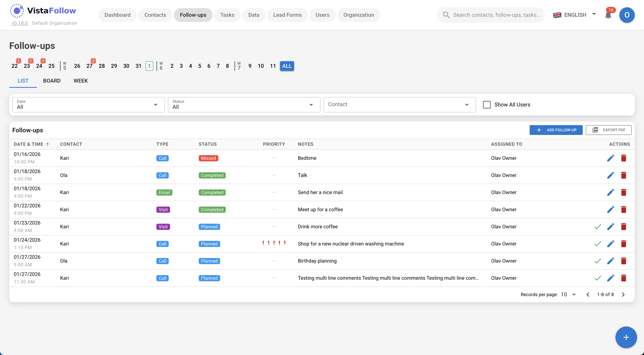This screenshot has height=355, width=644.
Task: Expand the Status filter dropdown
Action: (244, 105)
